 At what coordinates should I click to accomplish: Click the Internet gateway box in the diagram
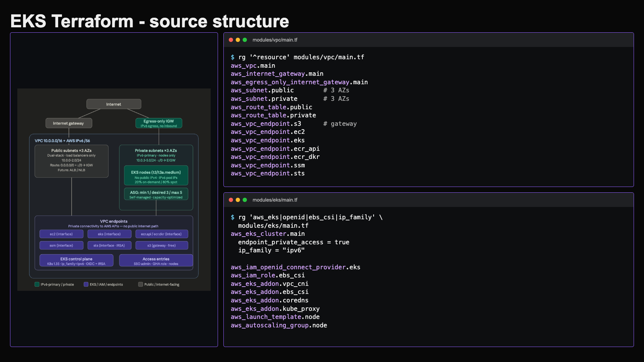68,123
